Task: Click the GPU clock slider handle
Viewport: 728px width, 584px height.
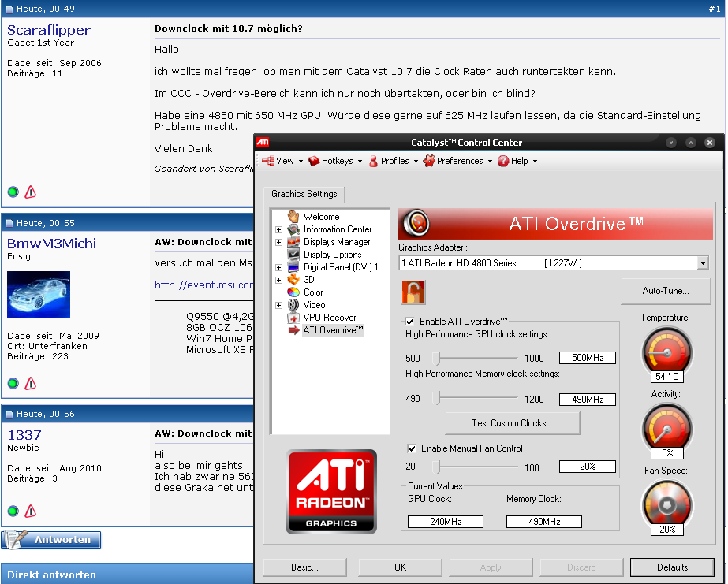Action: point(436,358)
